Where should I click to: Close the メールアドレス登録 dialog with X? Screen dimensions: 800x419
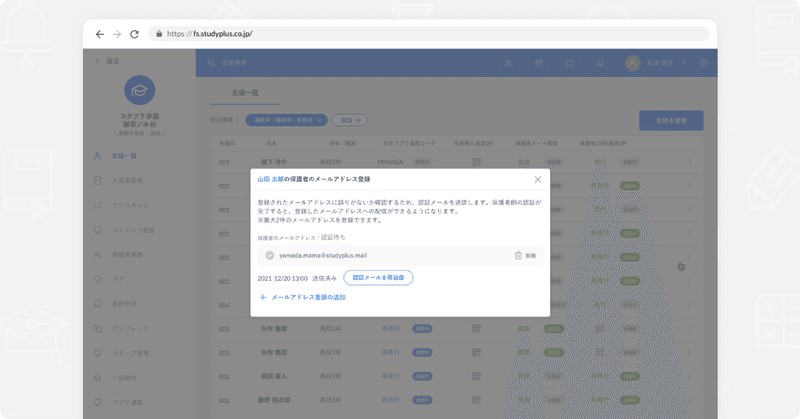tap(538, 180)
